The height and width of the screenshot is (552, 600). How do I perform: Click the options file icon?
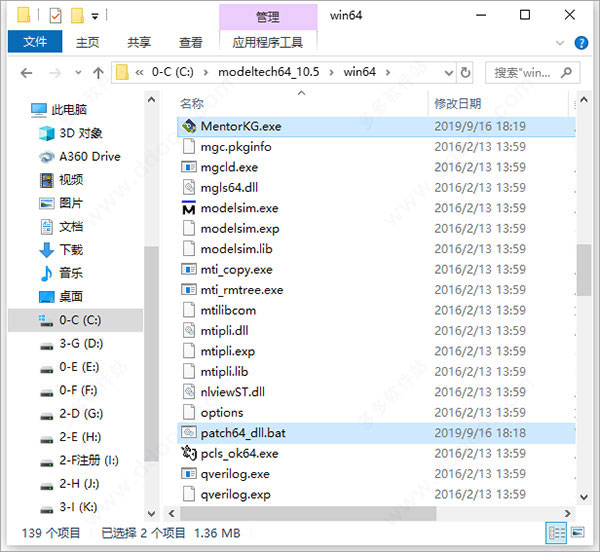[x=189, y=412]
